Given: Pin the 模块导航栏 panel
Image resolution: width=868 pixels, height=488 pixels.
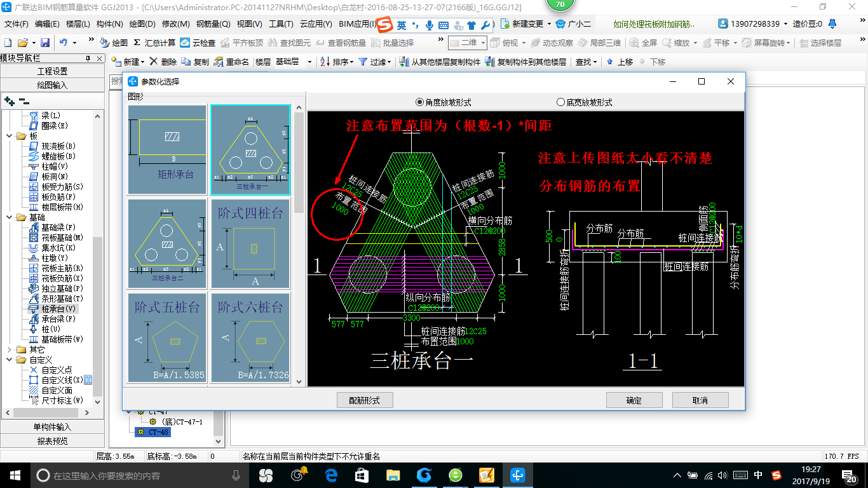Looking at the screenshot, I should (x=88, y=58).
